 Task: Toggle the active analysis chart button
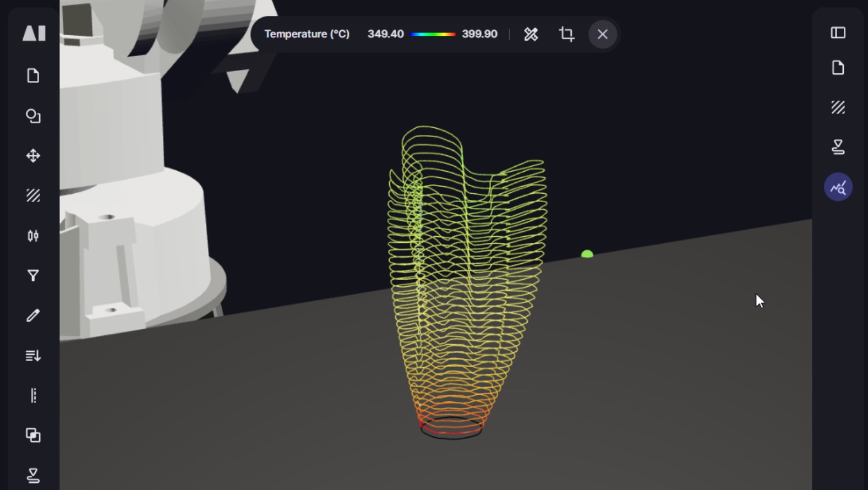click(x=838, y=188)
